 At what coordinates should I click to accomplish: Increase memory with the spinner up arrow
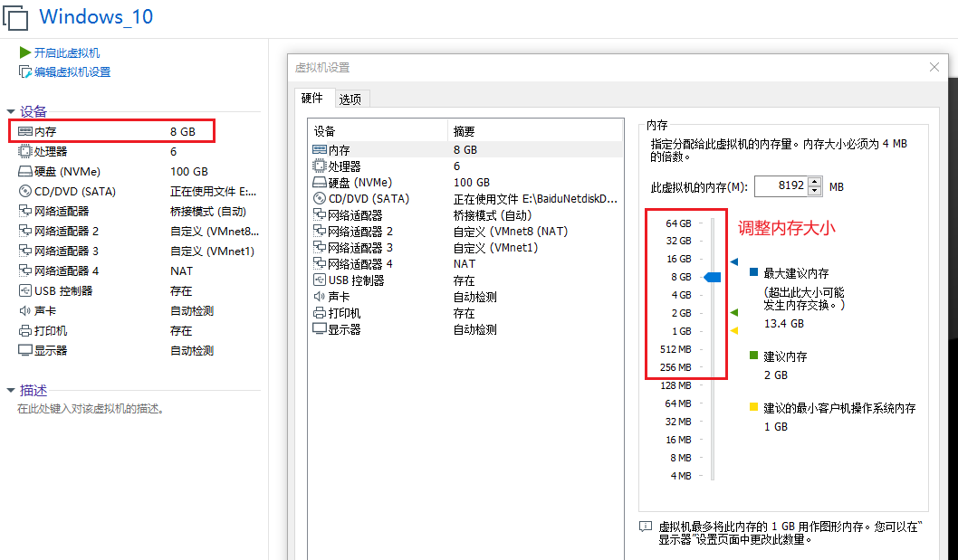click(814, 182)
